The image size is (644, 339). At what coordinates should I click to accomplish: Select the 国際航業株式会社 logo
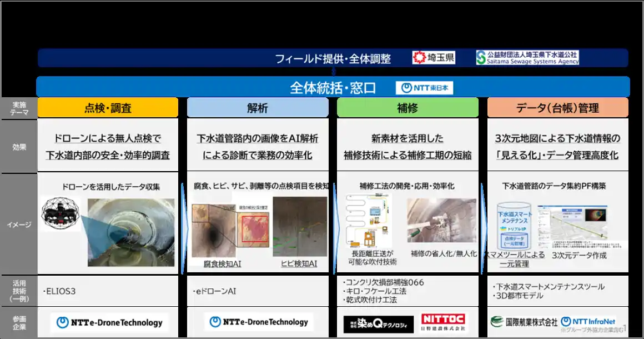click(x=524, y=322)
